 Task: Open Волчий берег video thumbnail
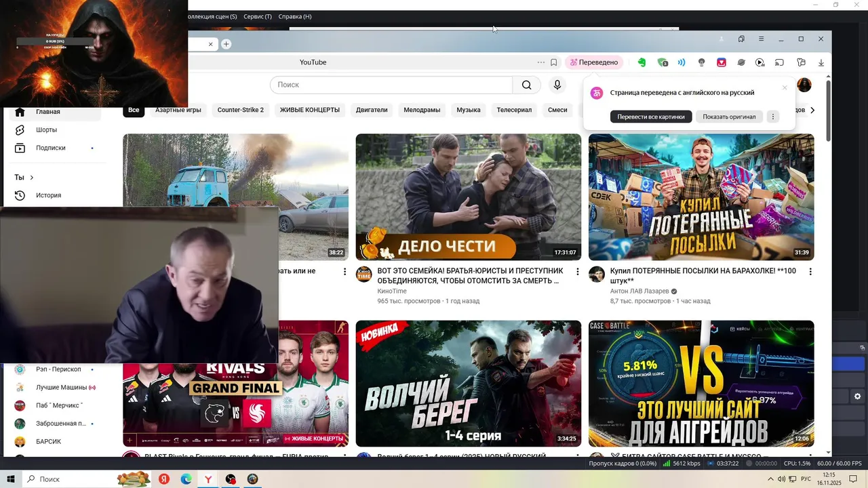coord(469,384)
